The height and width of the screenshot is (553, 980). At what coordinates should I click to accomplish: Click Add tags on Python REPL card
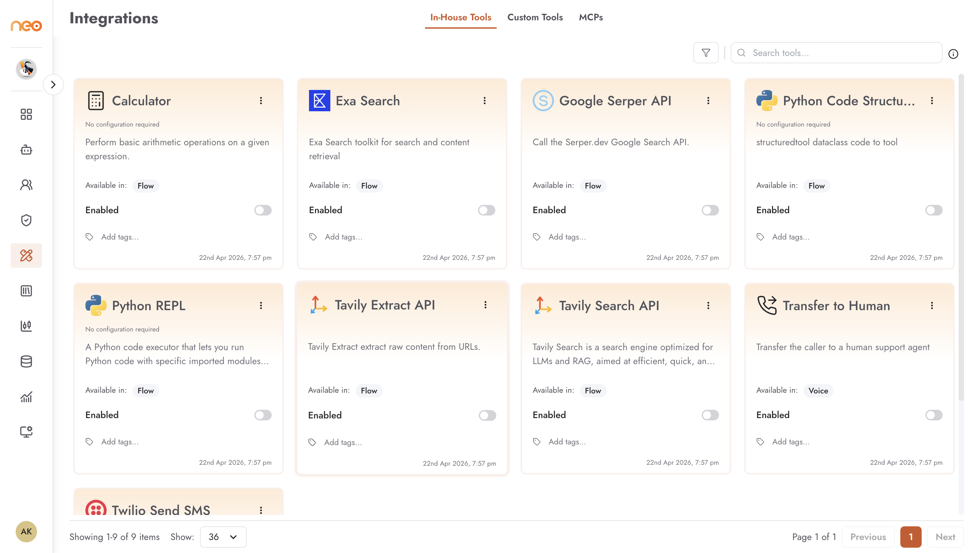tap(120, 441)
